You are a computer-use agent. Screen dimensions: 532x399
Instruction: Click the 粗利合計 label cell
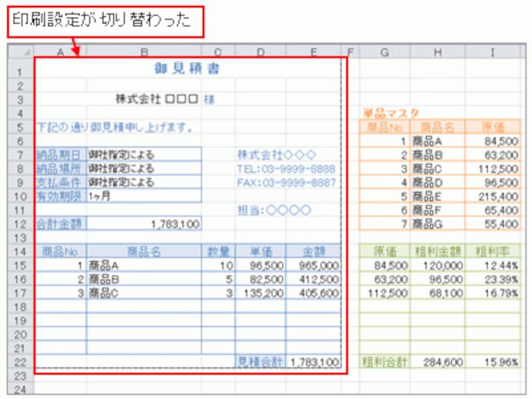384,362
